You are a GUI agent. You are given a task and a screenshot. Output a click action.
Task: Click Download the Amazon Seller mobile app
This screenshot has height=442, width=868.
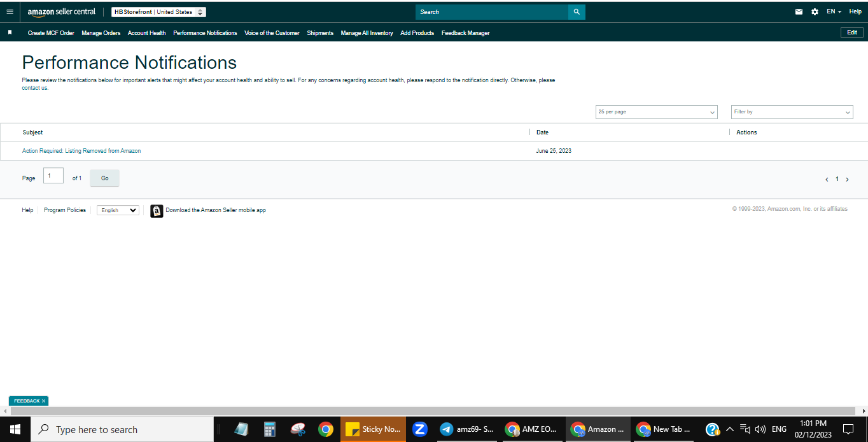click(x=216, y=210)
